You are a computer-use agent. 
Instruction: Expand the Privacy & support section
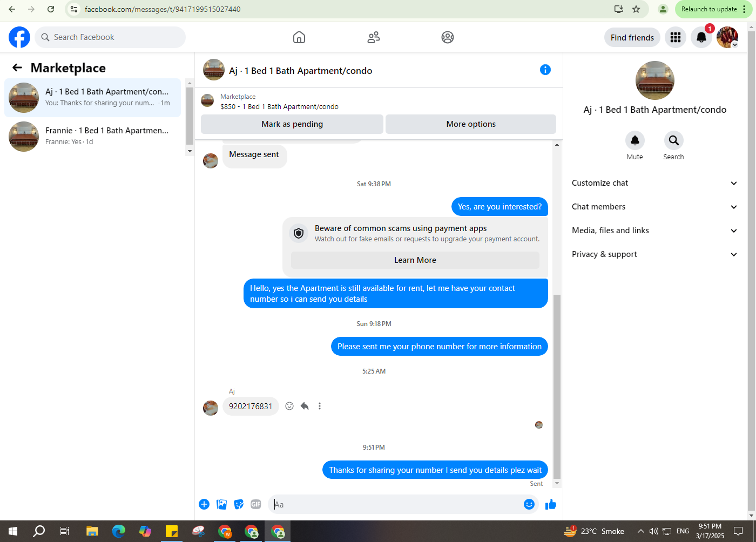[x=654, y=254]
